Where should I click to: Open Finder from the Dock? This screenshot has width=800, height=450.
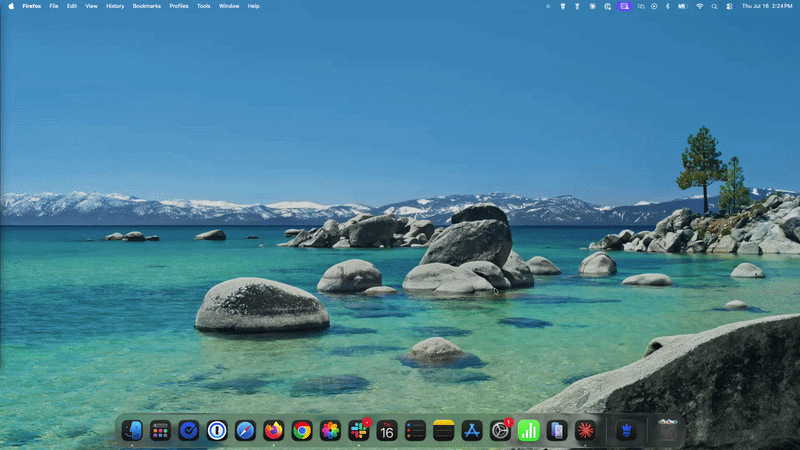(x=132, y=431)
